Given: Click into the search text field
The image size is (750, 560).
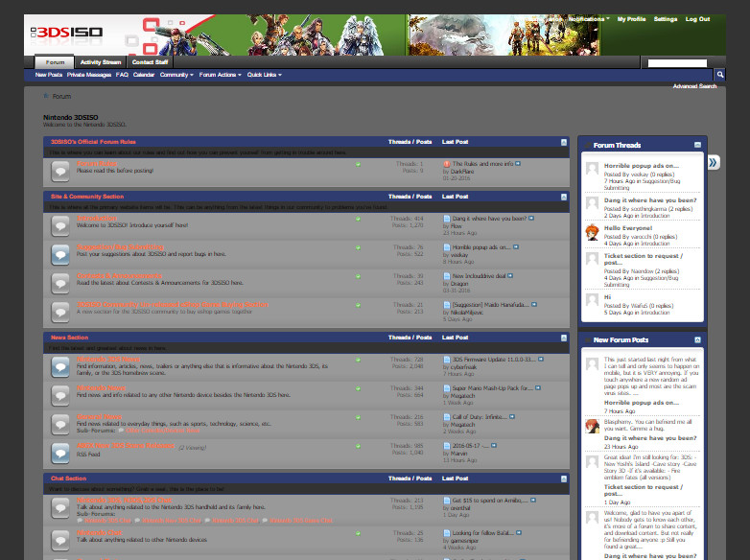Looking at the screenshot, I should (677, 63).
